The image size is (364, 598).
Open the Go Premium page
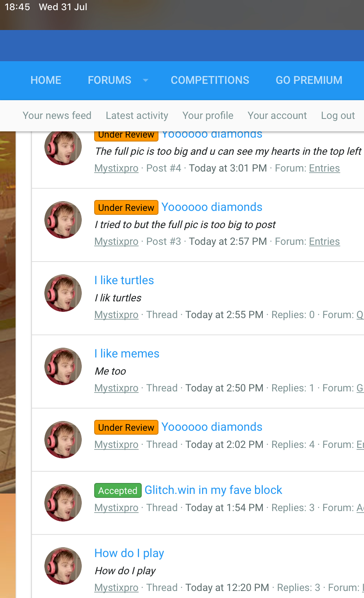pyautogui.click(x=309, y=80)
